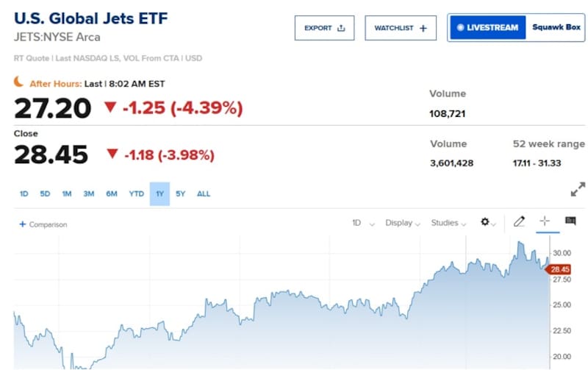Start the LIVESTREAM

[x=486, y=28]
